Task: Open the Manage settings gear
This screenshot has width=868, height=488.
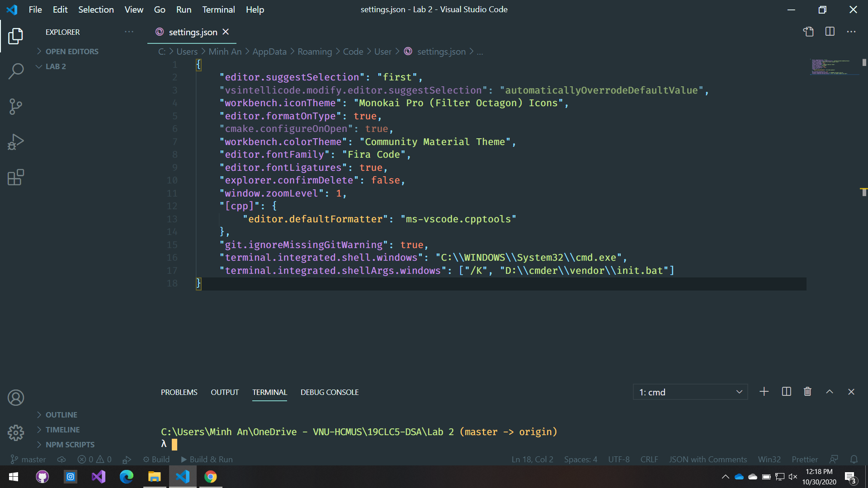Action: point(16,432)
